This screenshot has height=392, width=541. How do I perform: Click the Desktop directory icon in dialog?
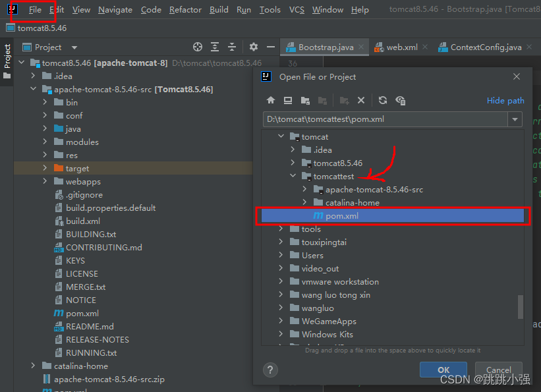pos(288,100)
